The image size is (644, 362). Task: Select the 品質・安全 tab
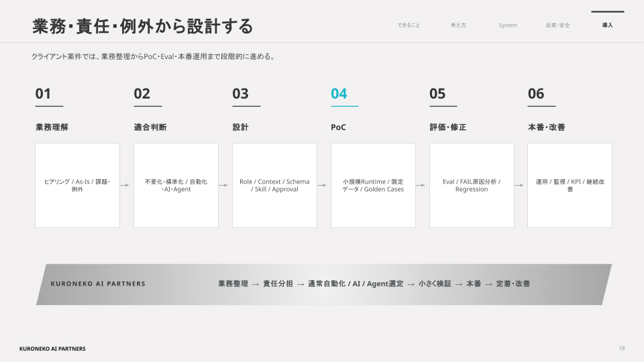(x=557, y=25)
